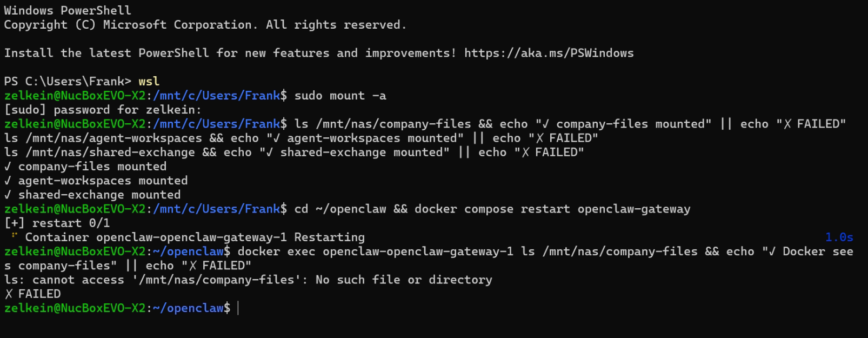Click the "[+] restart 0/1" status line
868x338 pixels.
[57, 223]
